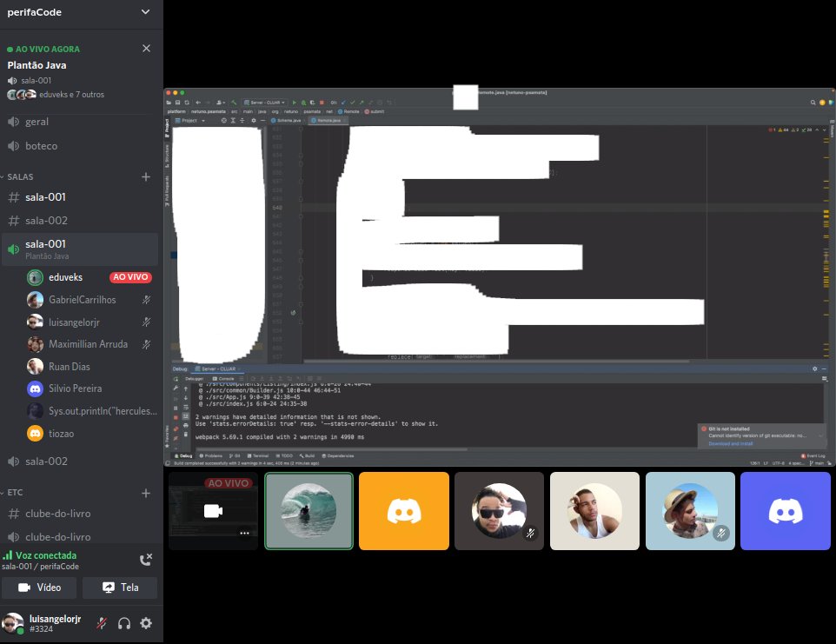Open Problems tool window in shared IDE
Viewport: 836px width, 644px height.
(210, 455)
